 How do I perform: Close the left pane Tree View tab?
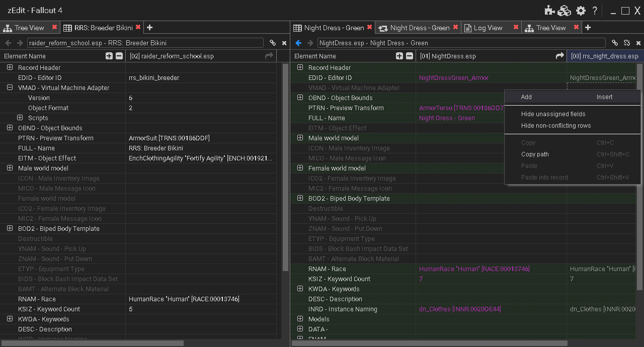pos(54,28)
